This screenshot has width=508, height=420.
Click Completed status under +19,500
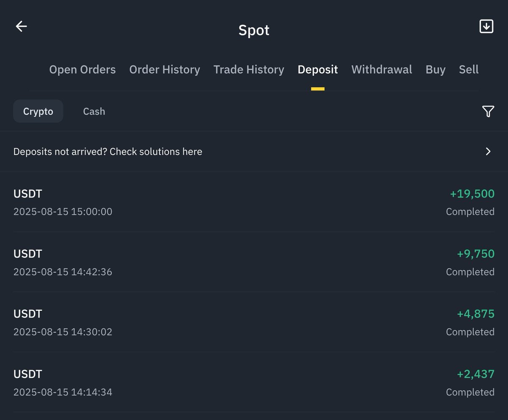(x=470, y=212)
